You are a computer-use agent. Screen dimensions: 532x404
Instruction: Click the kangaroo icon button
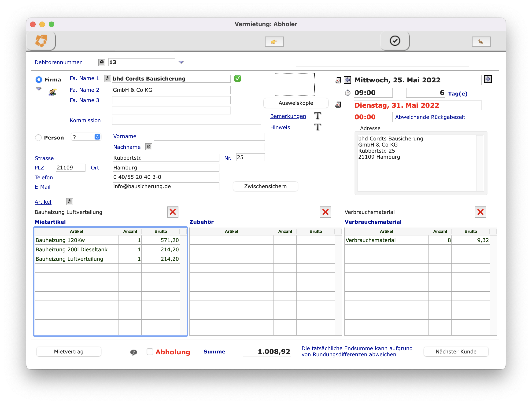pyautogui.click(x=481, y=42)
